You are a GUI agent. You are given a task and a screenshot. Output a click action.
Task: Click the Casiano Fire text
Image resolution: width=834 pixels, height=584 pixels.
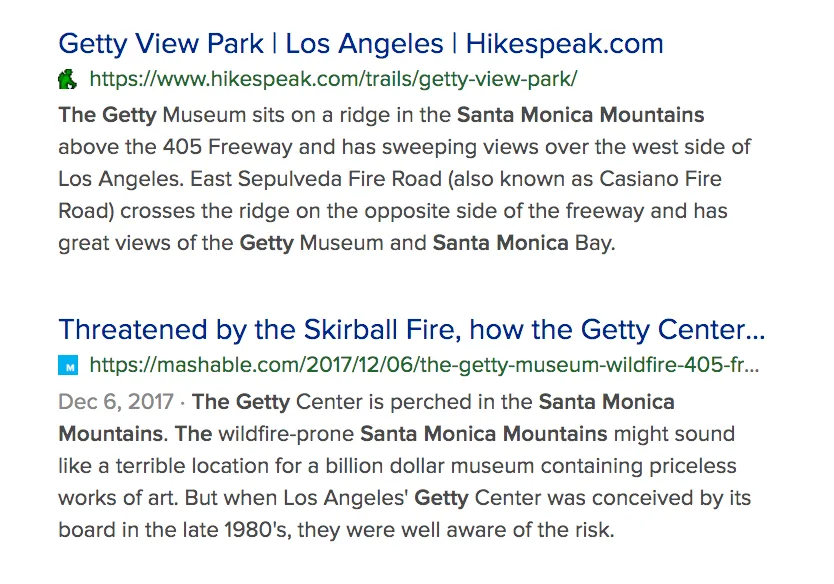(x=660, y=179)
